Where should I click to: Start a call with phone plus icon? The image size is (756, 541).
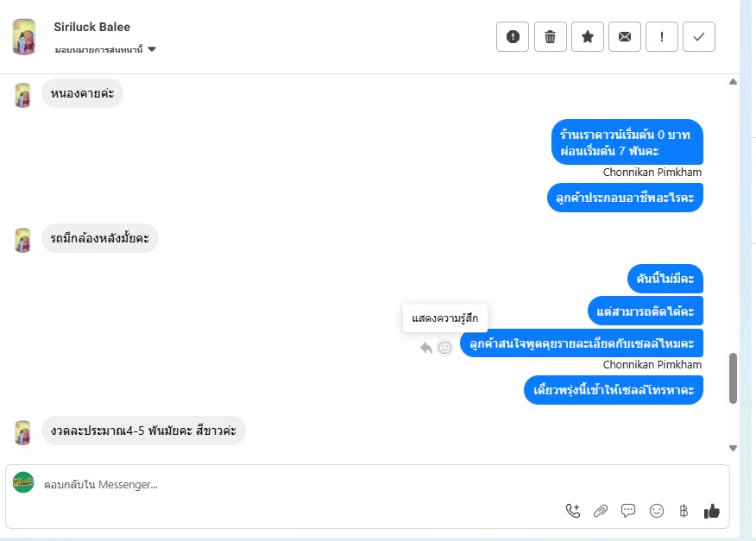(573, 511)
